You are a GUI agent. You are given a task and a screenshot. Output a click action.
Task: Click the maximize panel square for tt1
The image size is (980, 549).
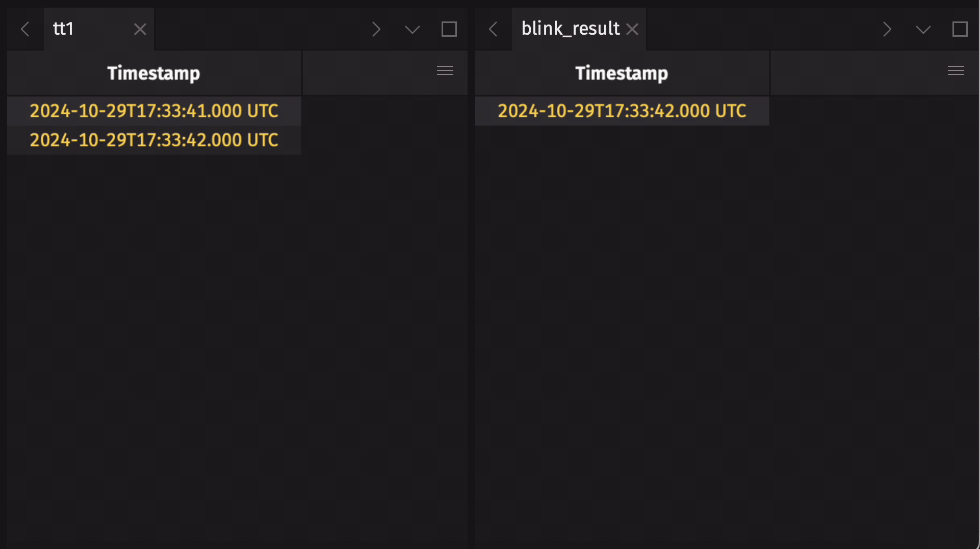click(x=449, y=29)
